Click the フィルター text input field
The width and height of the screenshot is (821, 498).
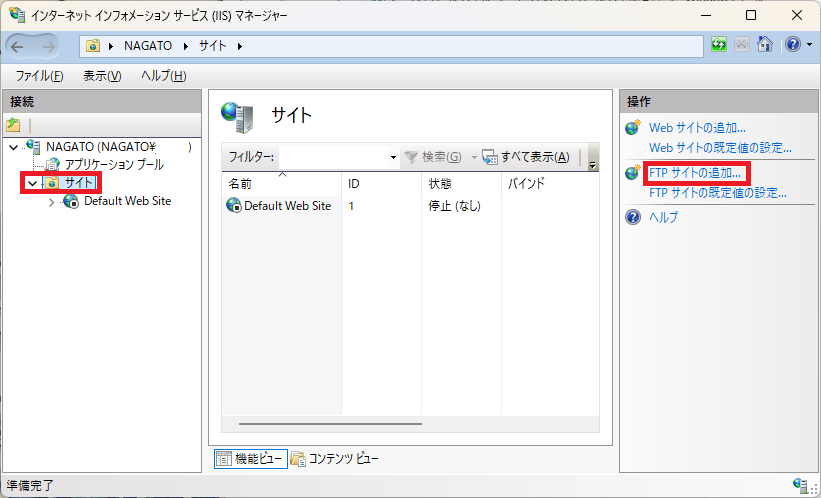click(333, 157)
